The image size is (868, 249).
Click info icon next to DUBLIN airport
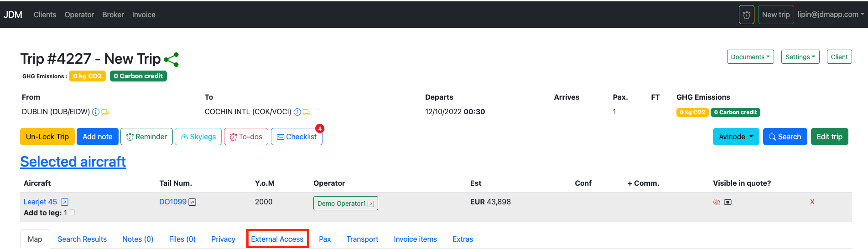[x=96, y=112]
